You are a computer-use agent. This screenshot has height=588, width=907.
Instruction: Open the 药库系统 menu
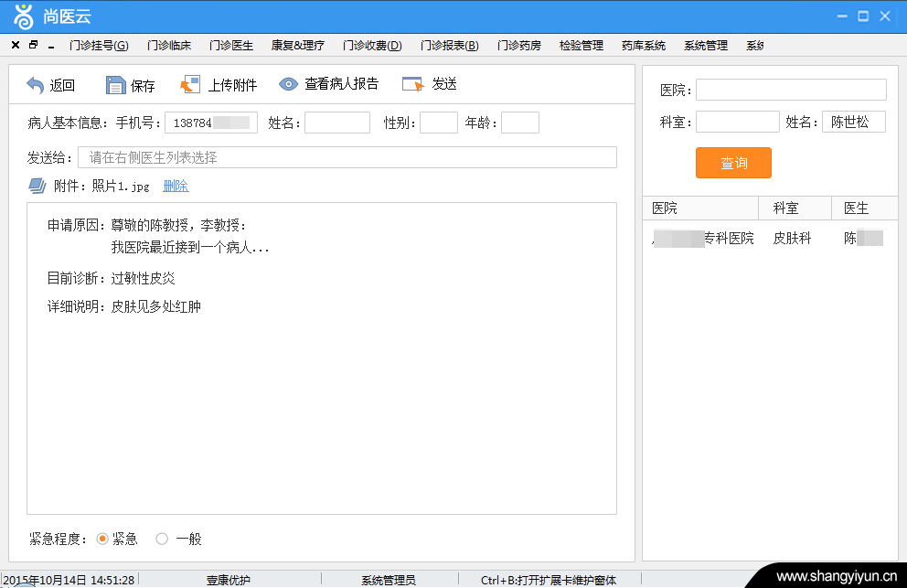coord(644,45)
